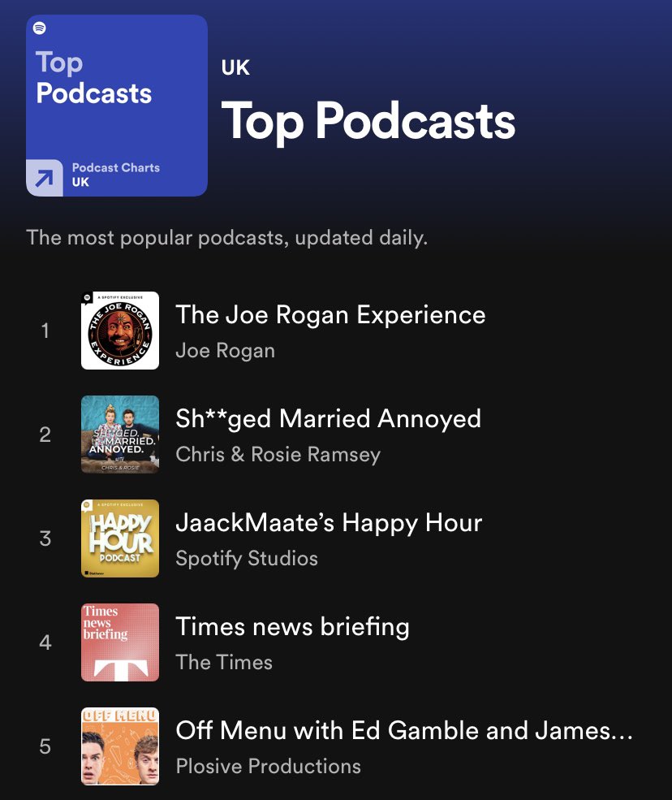The image size is (672, 800).
Task: Click rank number 3 in the chart
Action: tap(45, 538)
